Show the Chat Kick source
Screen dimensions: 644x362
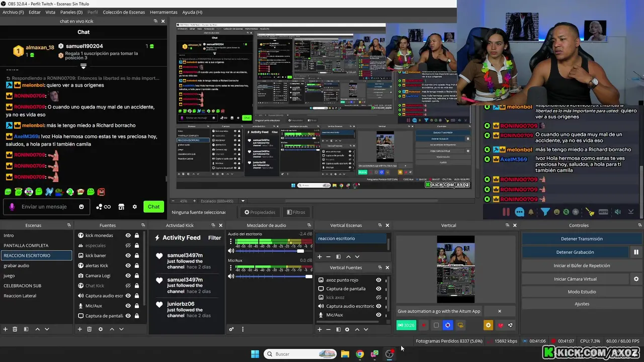coord(128,286)
